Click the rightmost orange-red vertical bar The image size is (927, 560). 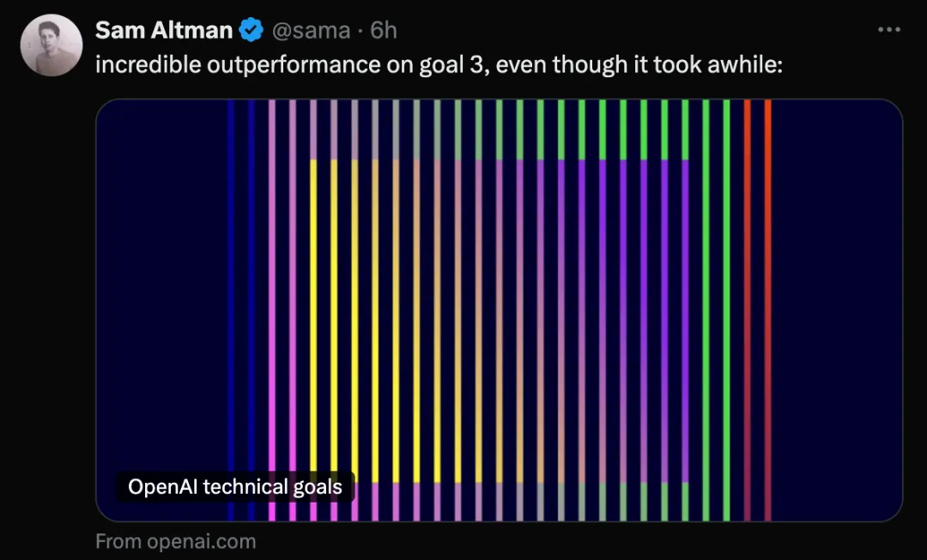click(x=767, y=310)
